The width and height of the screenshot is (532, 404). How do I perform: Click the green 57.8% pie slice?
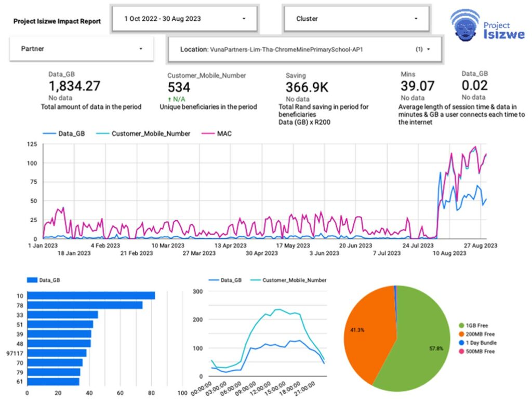click(x=416, y=348)
